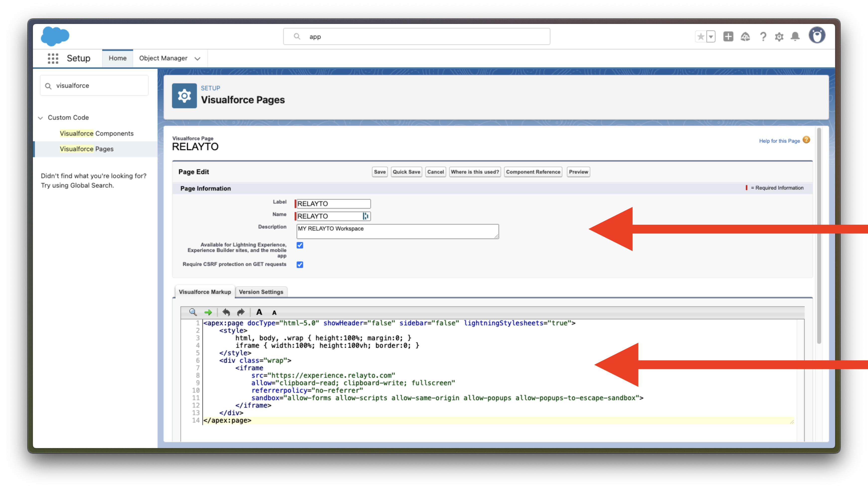Viewport: 868px width, 490px height.
Task: Open Visualforce Components in sidebar
Action: [96, 133]
